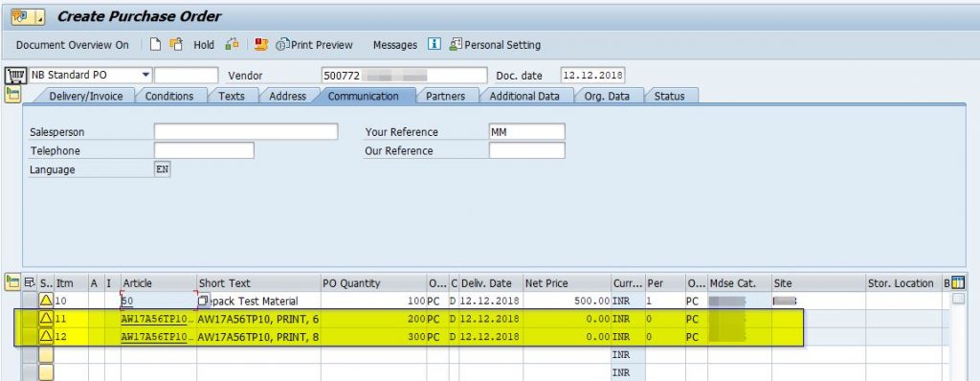Click the Check document icon after Hold
The height and width of the screenshot is (381, 980).
point(232,44)
